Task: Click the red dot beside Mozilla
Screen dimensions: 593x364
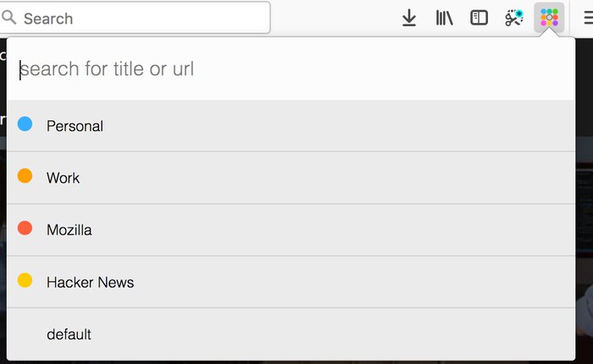Action: coord(25,228)
